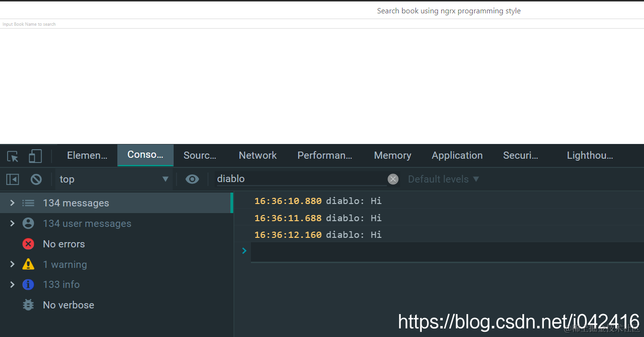Select the 133 info filter row
The width and height of the screenshot is (644, 337).
coord(116,285)
